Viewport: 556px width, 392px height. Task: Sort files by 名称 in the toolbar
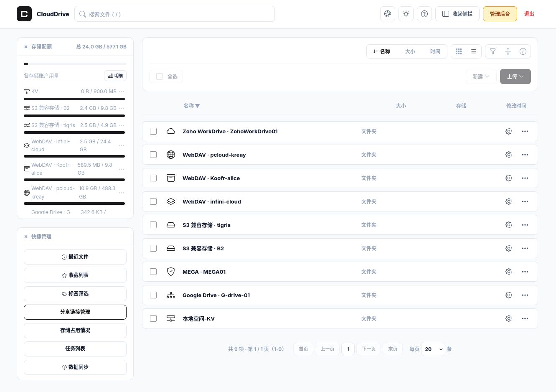click(x=382, y=51)
